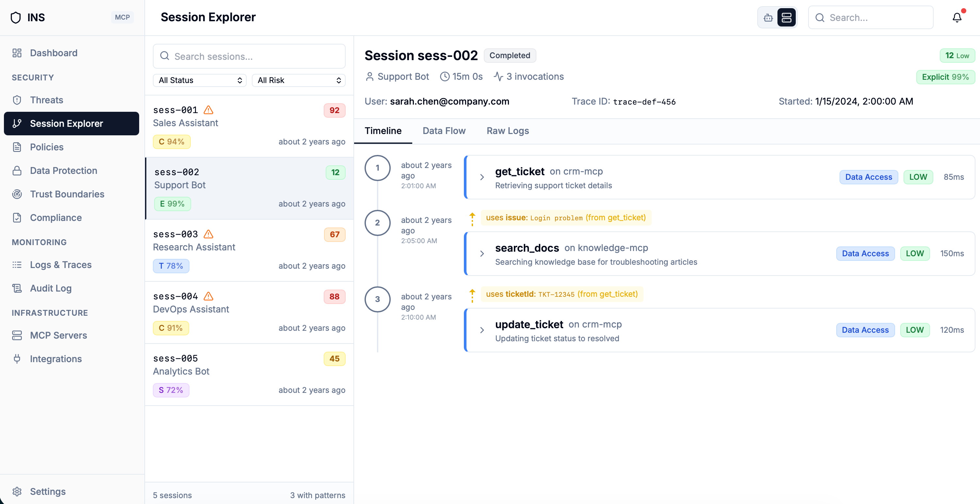This screenshot has height=504, width=980.
Task: Click the C 91% badge on sess-004
Action: tap(171, 328)
